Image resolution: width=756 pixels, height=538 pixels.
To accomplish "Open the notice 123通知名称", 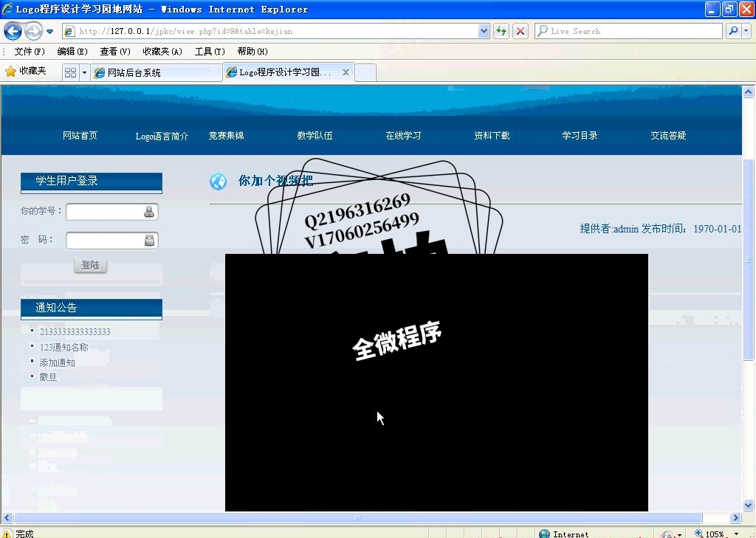I will (x=63, y=347).
